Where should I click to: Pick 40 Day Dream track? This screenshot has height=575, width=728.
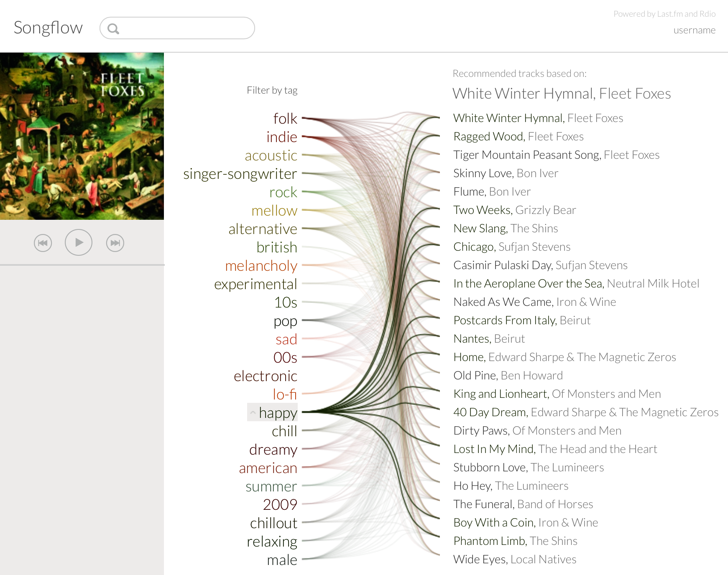pyautogui.click(x=586, y=412)
